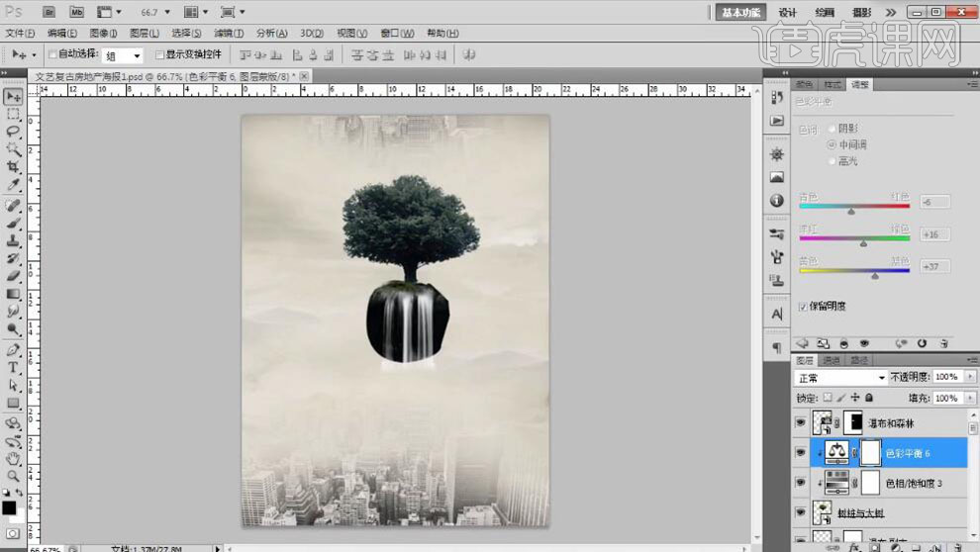The height and width of the screenshot is (552, 980).
Task: Switch to the 摄影 workspace
Action: [862, 13]
